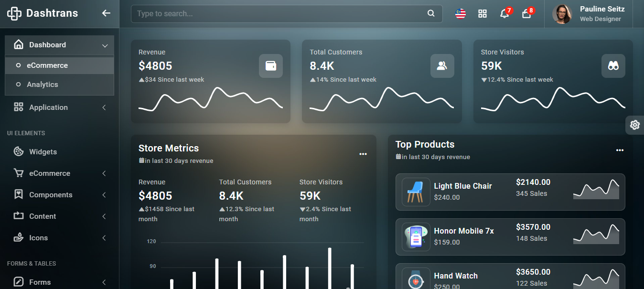Open Store Metrics three-dot options menu
This screenshot has width=644, height=289.
click(x=363, y=154)
